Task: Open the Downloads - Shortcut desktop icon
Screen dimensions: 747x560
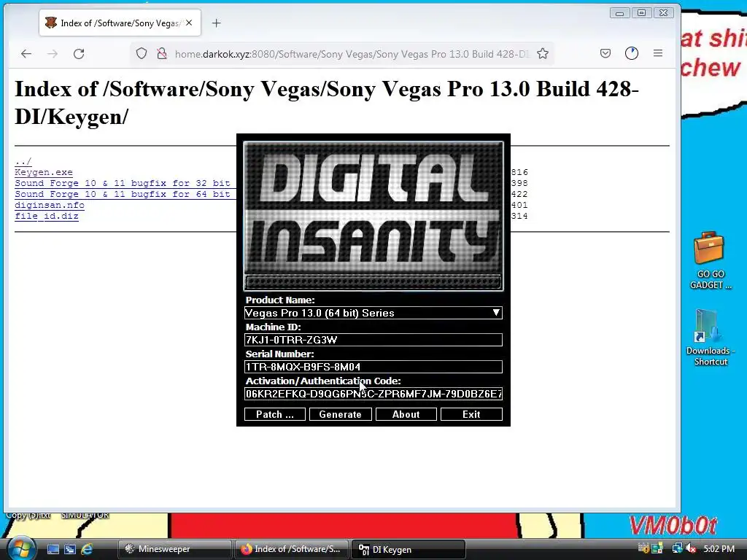Action: point(710,338)
